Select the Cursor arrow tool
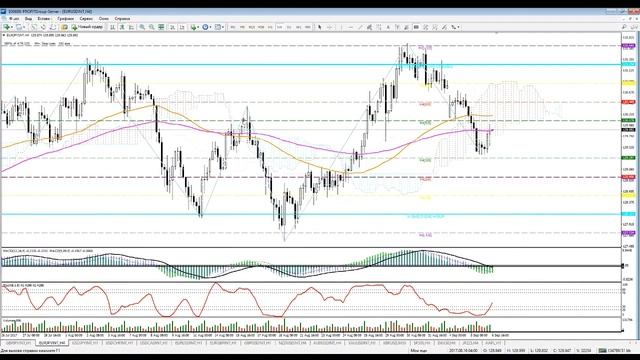640x360 pixels. coord(319,27)
